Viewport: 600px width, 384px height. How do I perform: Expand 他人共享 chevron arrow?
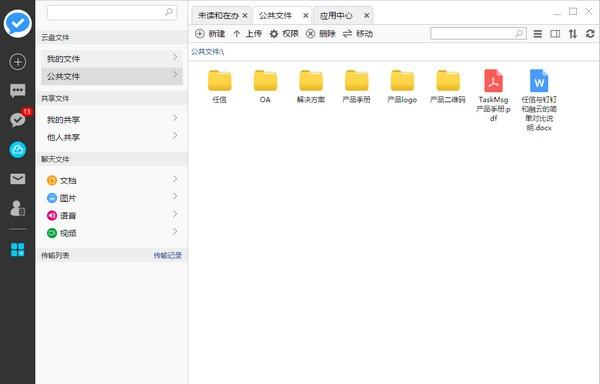pos(175,135)
